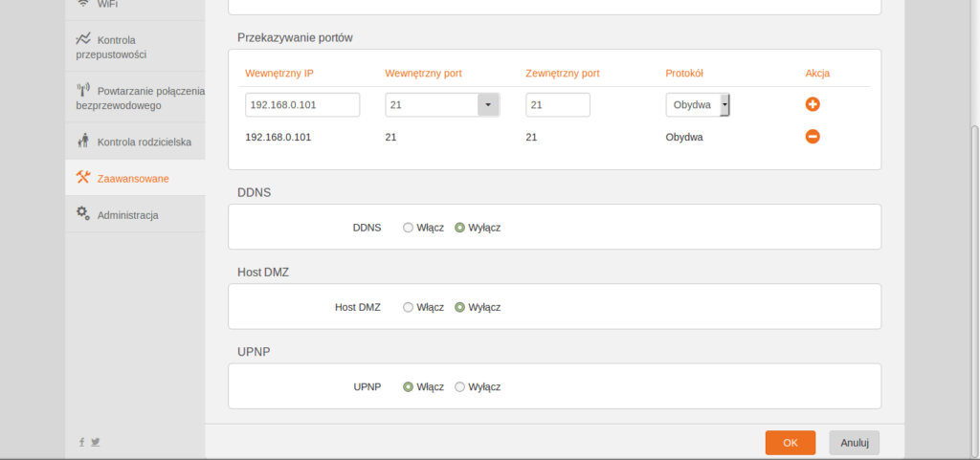Click the Anuluj cancel button
The width and height of the screenshot is (980, 460).
pyautogui.click(x=854, y=443)
